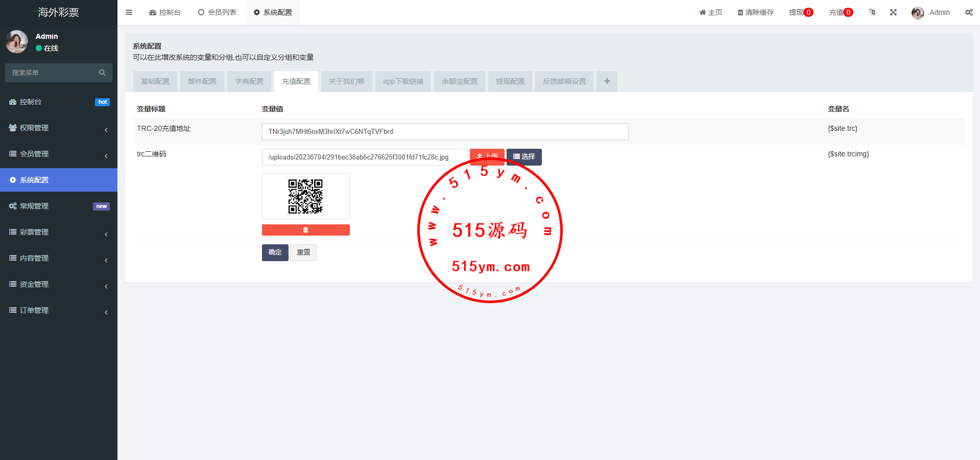Screen dimensions: 980x460
Task: Open the 会员列表 top tab
Action: point(217,12)
